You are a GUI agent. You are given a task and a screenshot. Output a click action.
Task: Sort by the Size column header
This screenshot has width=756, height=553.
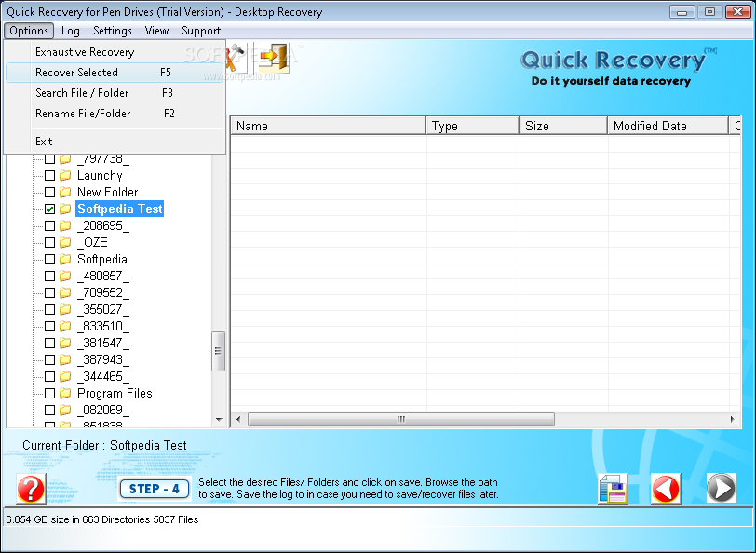[563, 126]
